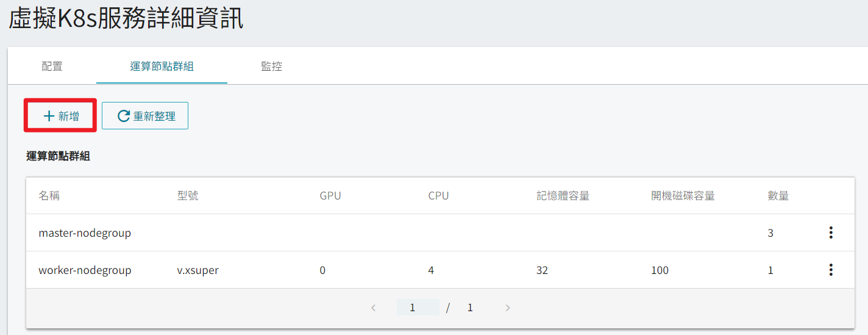
Task: Click the 名稱 column header
Action: click(49, 196)
